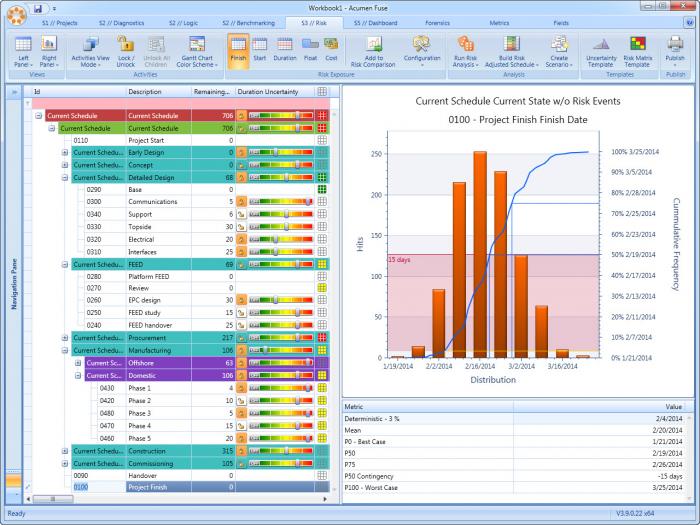The height and width of the screenshot is (525, 700).
Task: Switch to the S2 // Logic tab
Action: point(183,23)
